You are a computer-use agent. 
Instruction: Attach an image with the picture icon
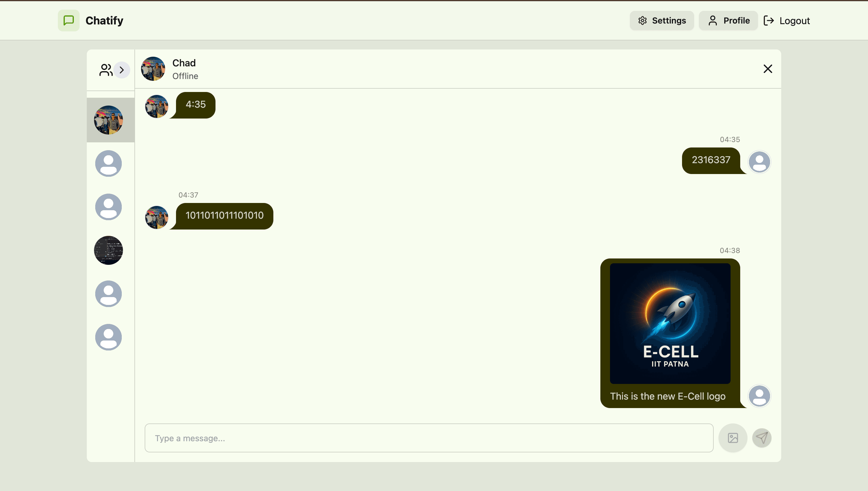733,438
